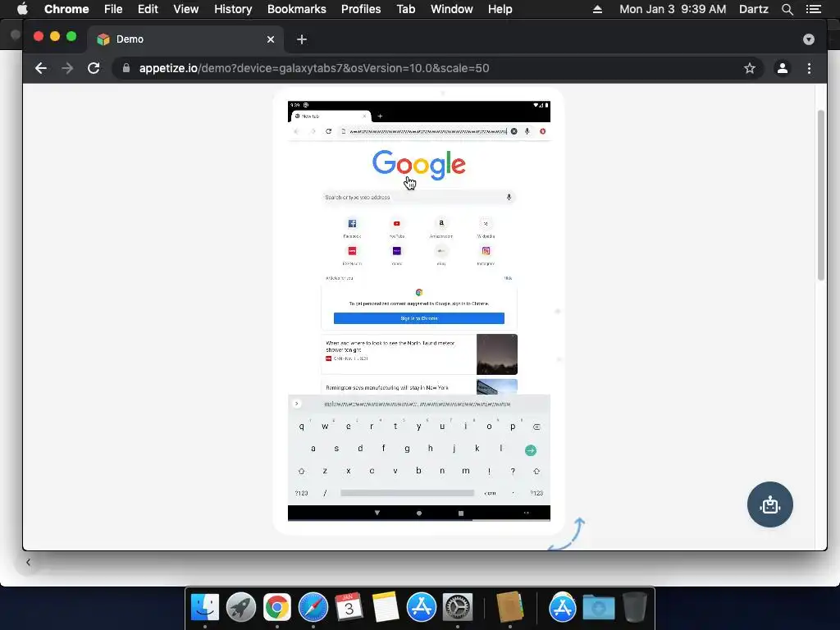The image size is (840, 630).
Task: Open Chrome's three-dot menu
Action: point(809,68)
